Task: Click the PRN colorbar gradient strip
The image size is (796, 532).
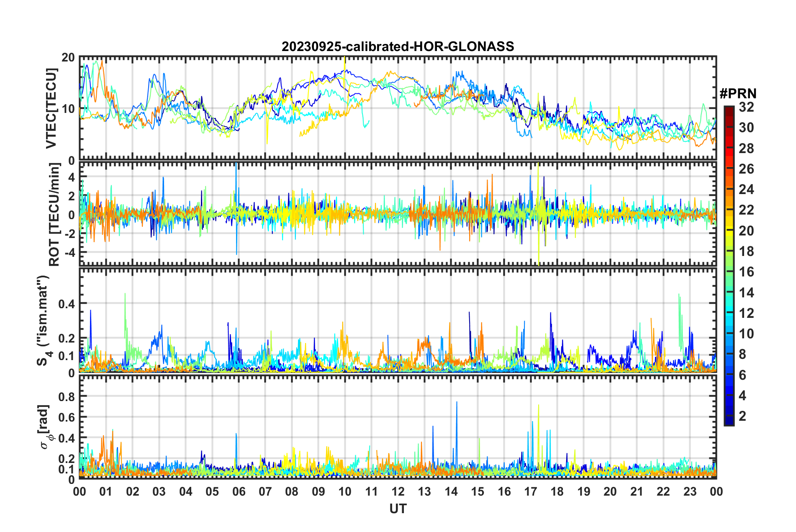Action: 729,266
